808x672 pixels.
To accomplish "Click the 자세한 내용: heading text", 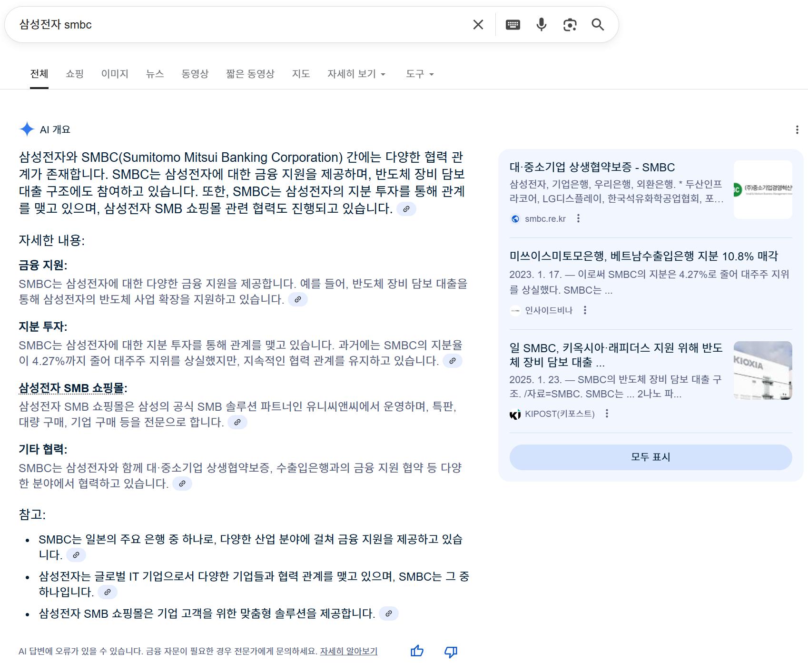I will click(x=51, y=240).
